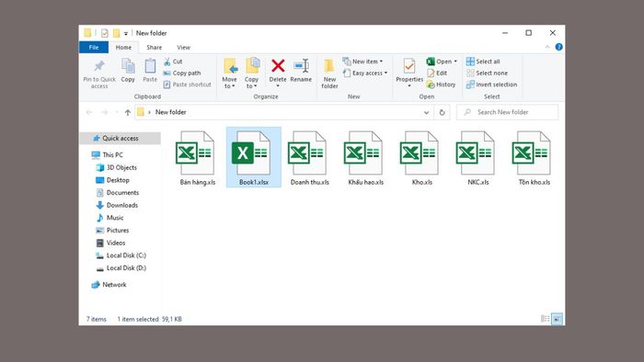Click the title bar Properties icon
The image size is (644, 362).
click(x=105, y=33)
